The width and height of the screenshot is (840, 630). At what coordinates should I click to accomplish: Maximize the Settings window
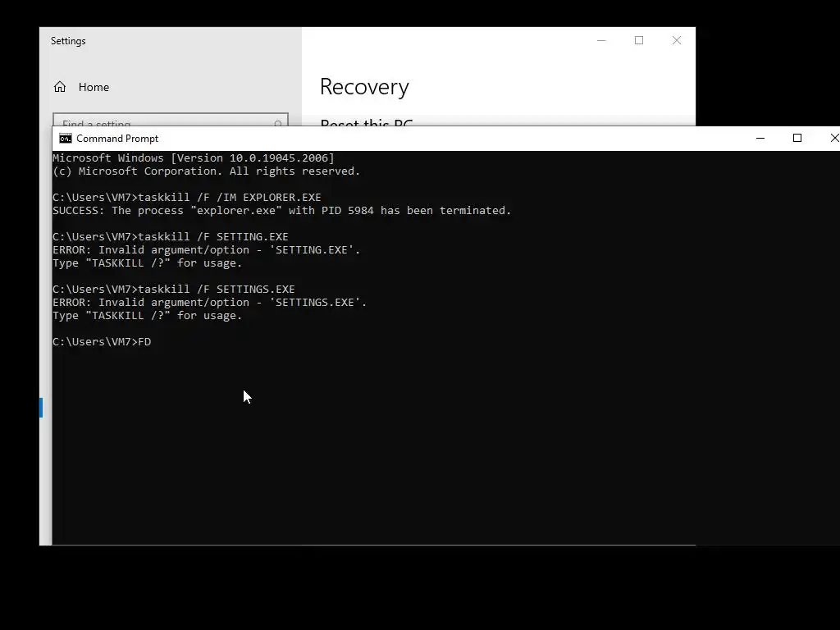pyautogui.click(x=639, y=41)
